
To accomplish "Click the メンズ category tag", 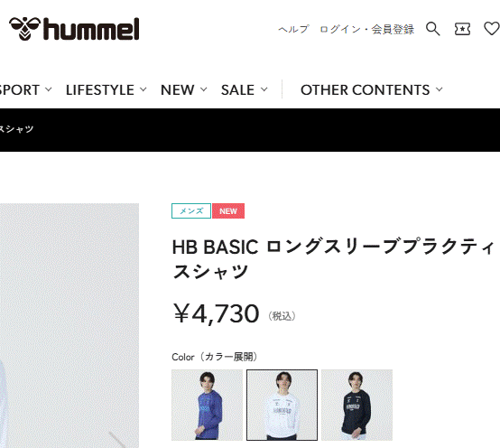I will (191, 211).
